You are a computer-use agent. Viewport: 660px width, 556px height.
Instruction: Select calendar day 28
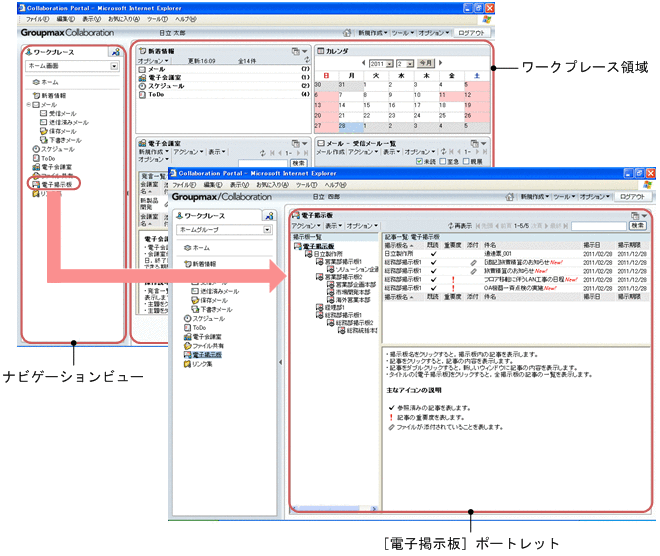351,126
